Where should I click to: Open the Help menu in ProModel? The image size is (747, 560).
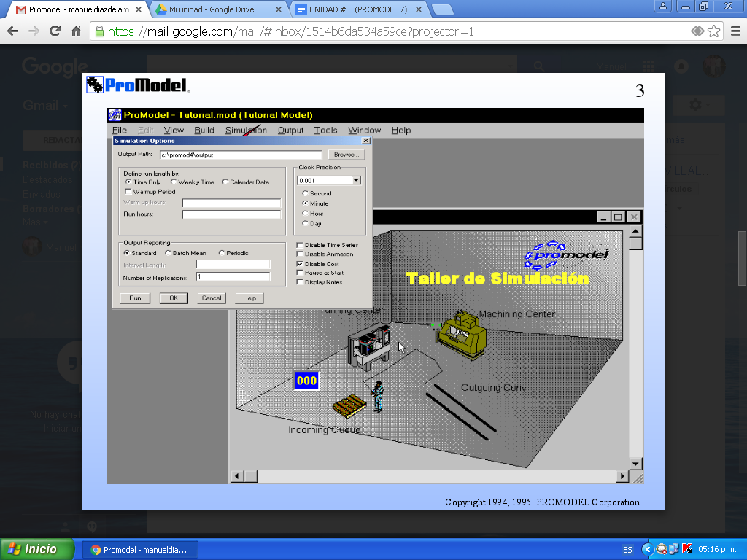401,130
